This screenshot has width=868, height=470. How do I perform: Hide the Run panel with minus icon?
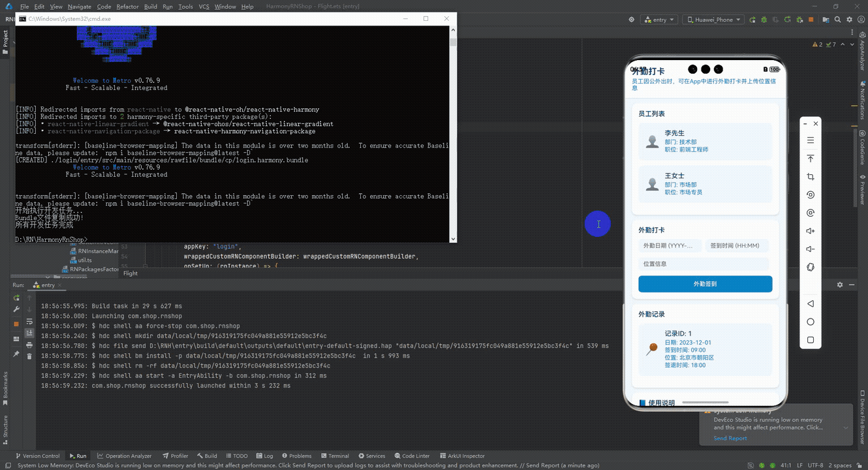coord(852,285)
